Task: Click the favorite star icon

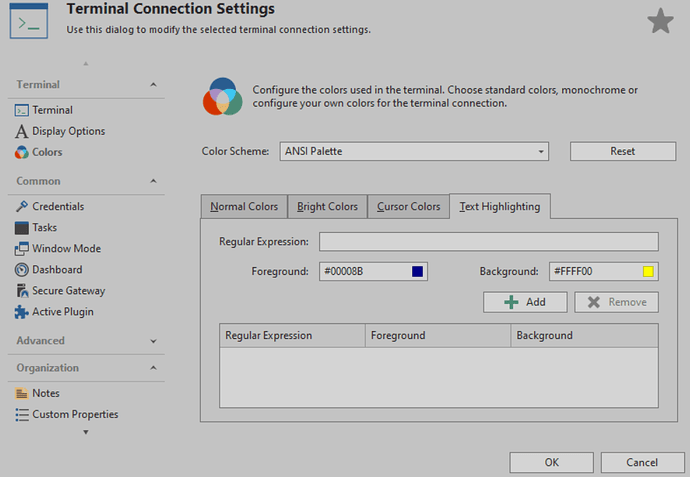Action: click(x=660, y=21)
